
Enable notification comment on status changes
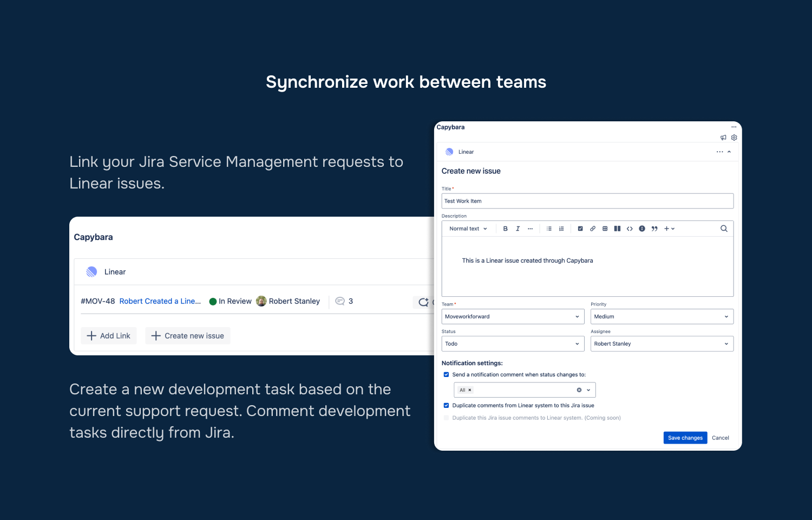point(446,374)
